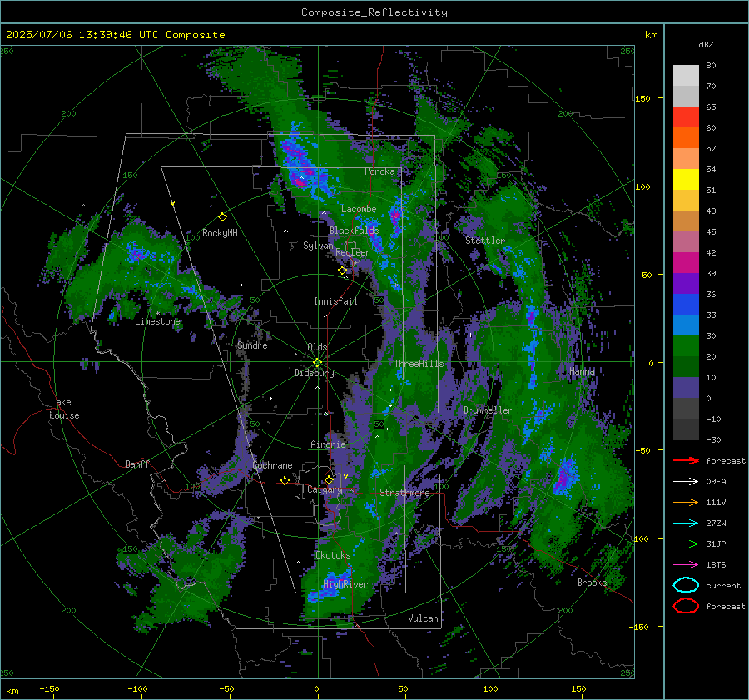Select the Olds label near radar center

point(317,347)
